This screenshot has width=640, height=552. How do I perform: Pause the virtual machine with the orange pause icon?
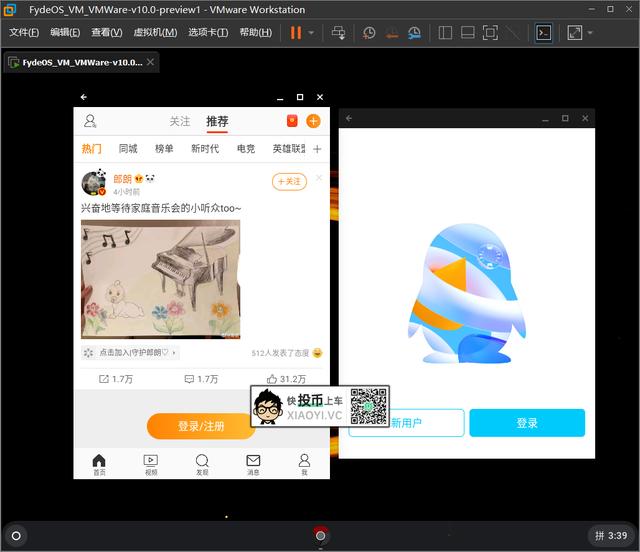pyautogui.click(x=296, y=33)
